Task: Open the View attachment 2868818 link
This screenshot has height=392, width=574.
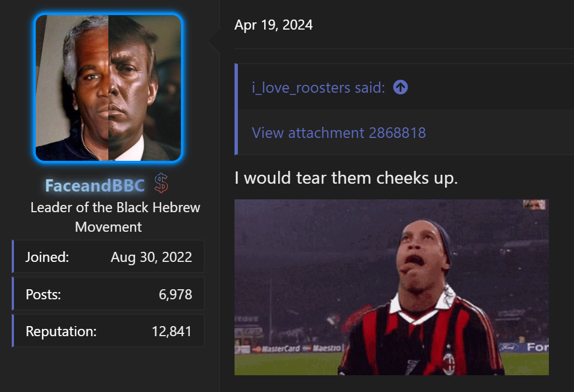Action: [338, 133]
